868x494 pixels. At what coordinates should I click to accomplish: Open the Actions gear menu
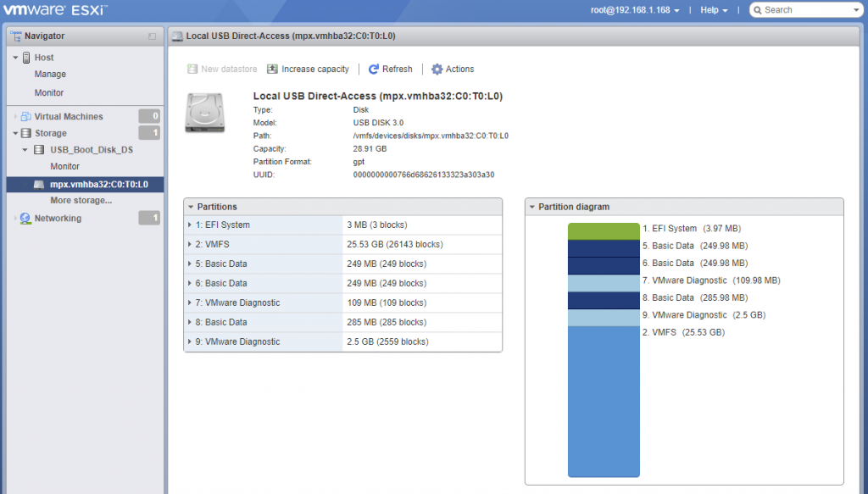(437, 69)
